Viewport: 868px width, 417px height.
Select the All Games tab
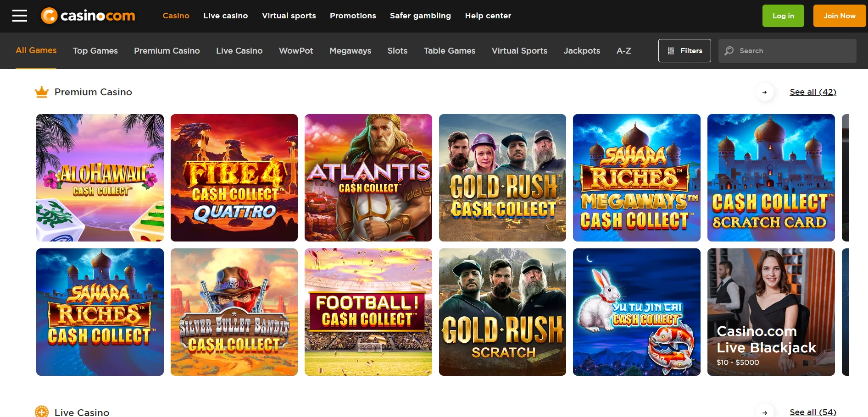click(x=36, y=50)
